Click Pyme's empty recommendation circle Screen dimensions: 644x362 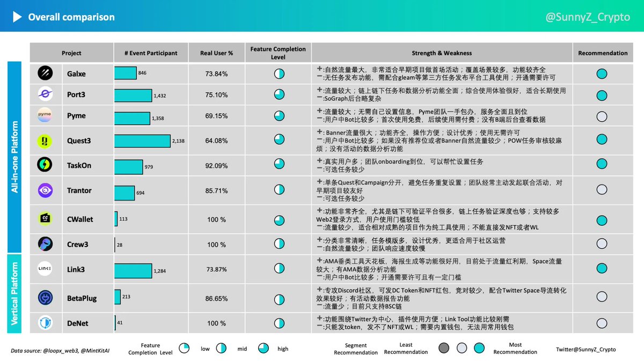(602, 116)
